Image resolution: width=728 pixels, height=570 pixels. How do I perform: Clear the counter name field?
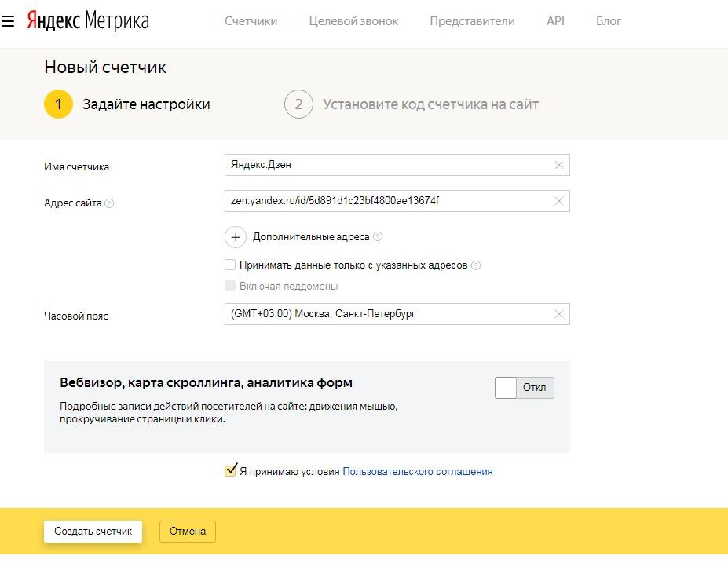(559, 165)
